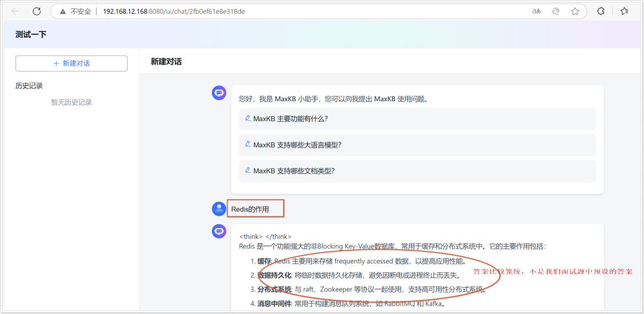Click the Edge Copilot-style circular icon in address bar
The height and width of the screenshot is (314, 644).
click(556, 11)
